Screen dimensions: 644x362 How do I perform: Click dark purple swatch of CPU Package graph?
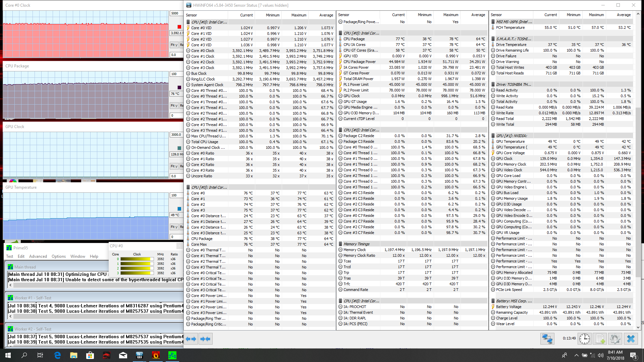click(x=179, y=87)
